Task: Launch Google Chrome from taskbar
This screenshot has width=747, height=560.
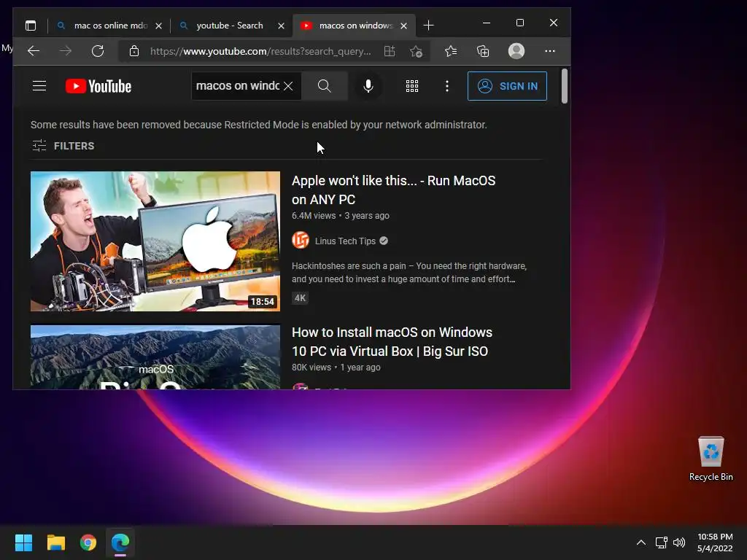Action: coord(88,542)
